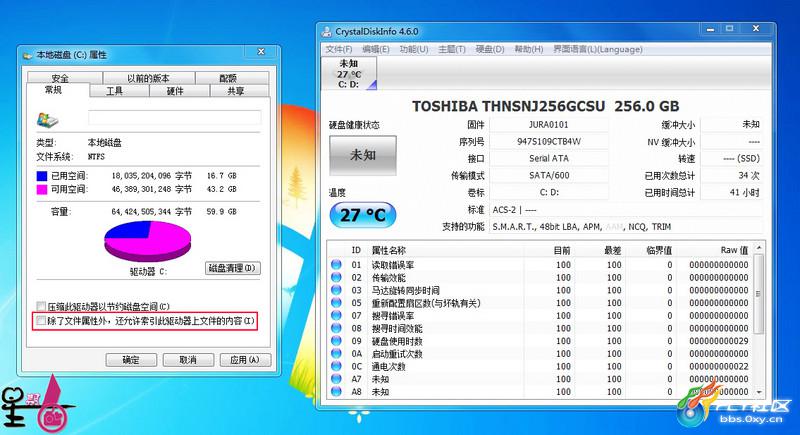The height and width of the screenshot is (435, 800).
Task: Click the magenta 可用空间 color swatch
Action: click(42, 189)
